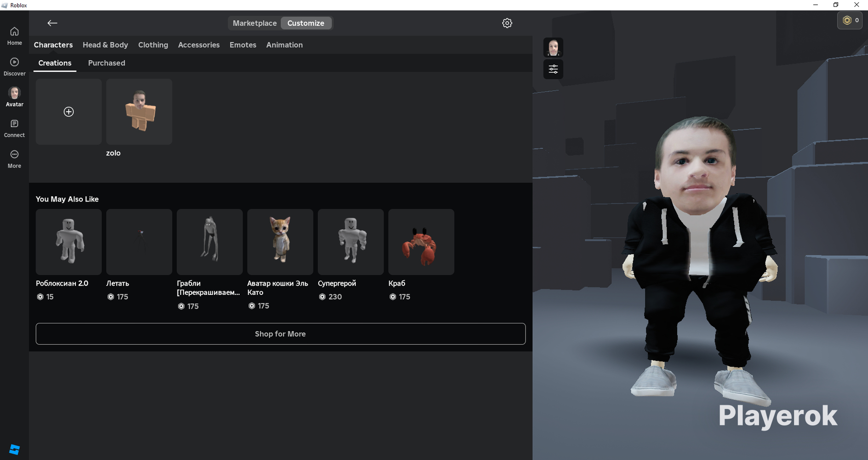The height and width of the screenshot is (460, 868).
Task: Click the Shop for More button
Action: (280, 334)
